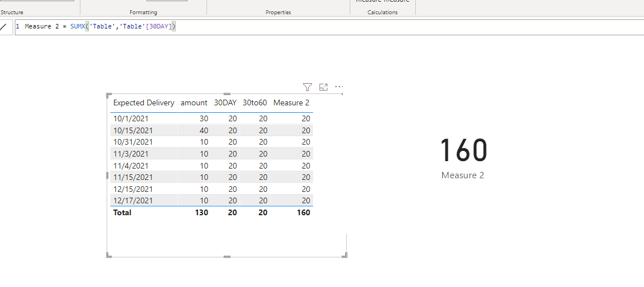Click the Properties ribbon group label
This screenshot has height=287, width=644.
pos(278,13)
